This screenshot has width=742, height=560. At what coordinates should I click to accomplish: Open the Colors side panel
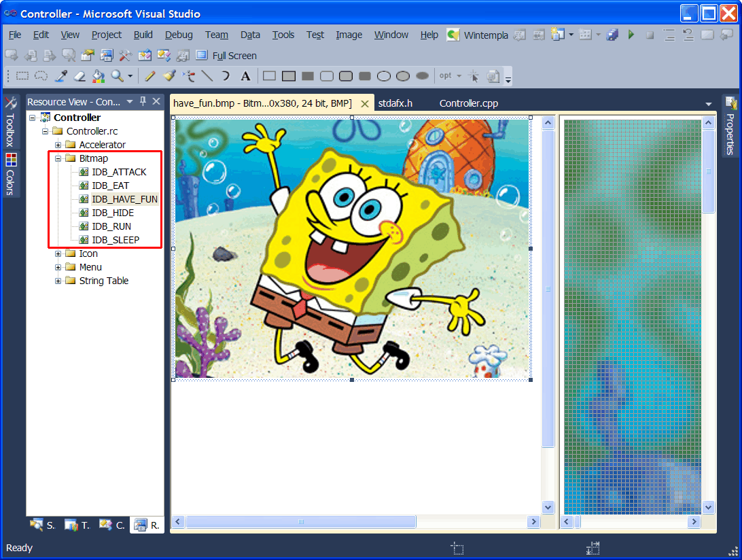[x=10, y=174]
